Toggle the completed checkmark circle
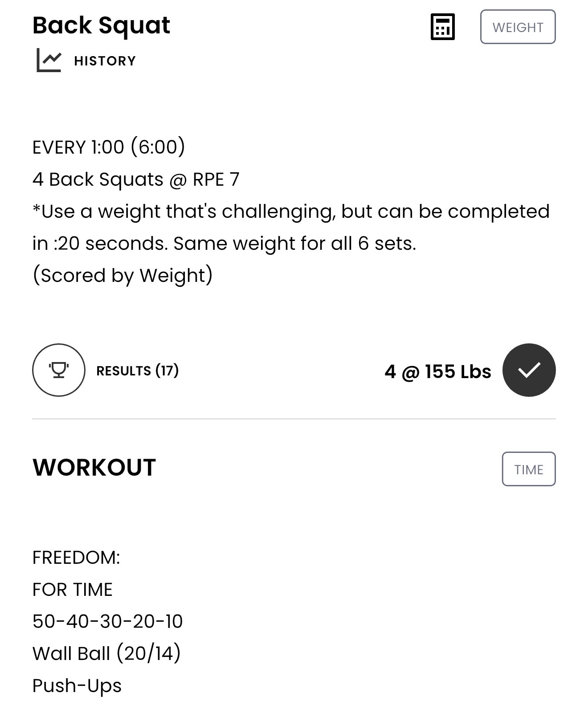This screenshot has width=588, height=721. (529, 370)
